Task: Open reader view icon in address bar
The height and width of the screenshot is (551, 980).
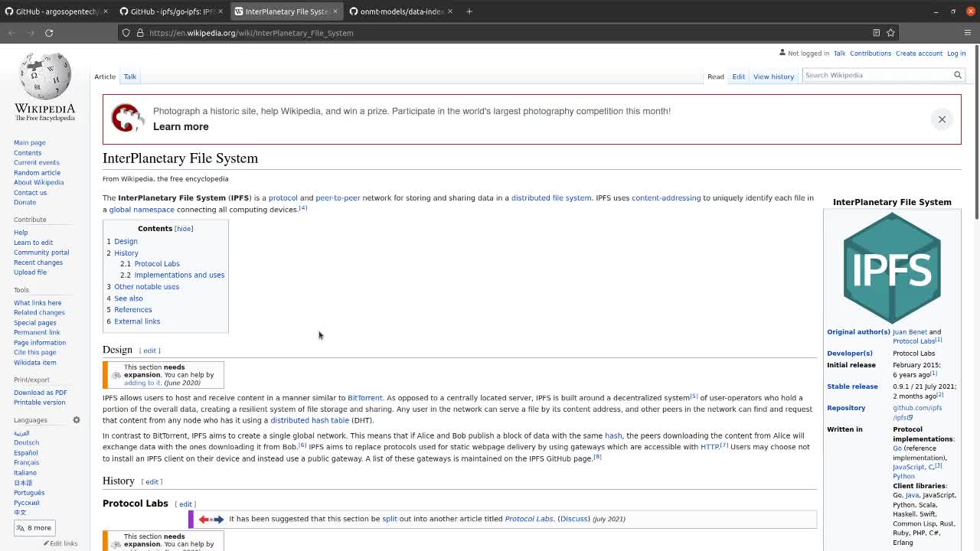Action: 876,33
